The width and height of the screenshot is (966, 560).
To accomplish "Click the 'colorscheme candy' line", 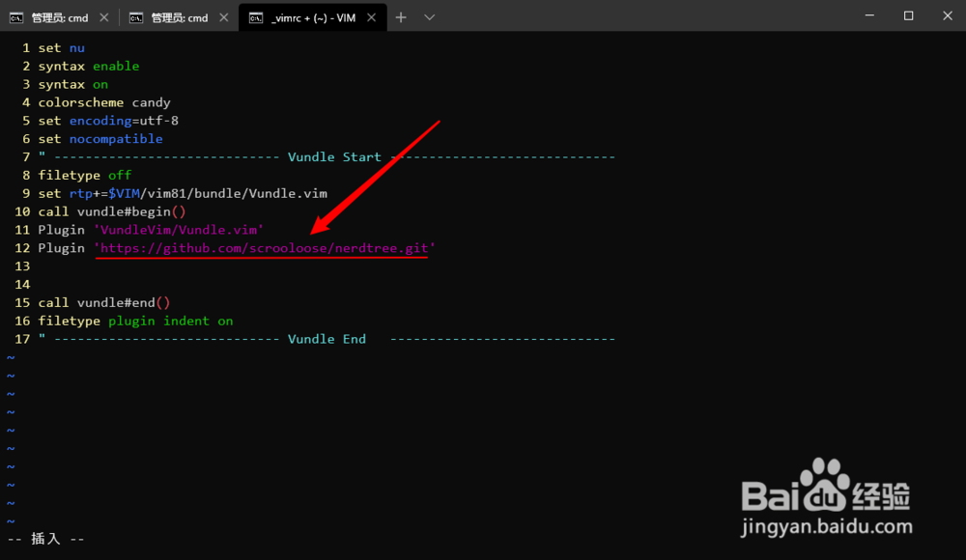I will (104, 101).
